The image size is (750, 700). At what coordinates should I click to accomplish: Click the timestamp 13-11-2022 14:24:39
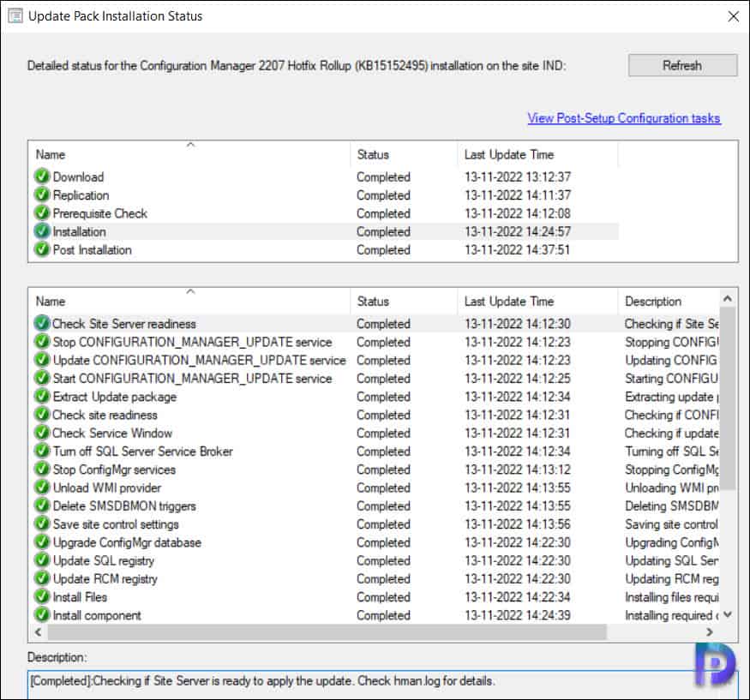(x=518, y=615)
